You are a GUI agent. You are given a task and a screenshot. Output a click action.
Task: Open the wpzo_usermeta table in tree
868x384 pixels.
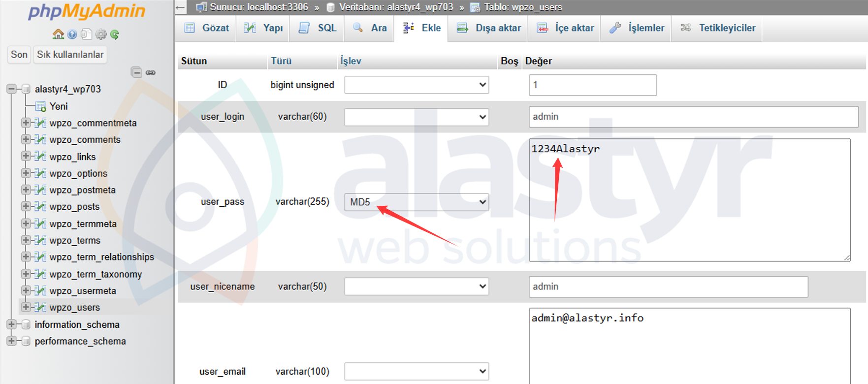pos(83,290)
